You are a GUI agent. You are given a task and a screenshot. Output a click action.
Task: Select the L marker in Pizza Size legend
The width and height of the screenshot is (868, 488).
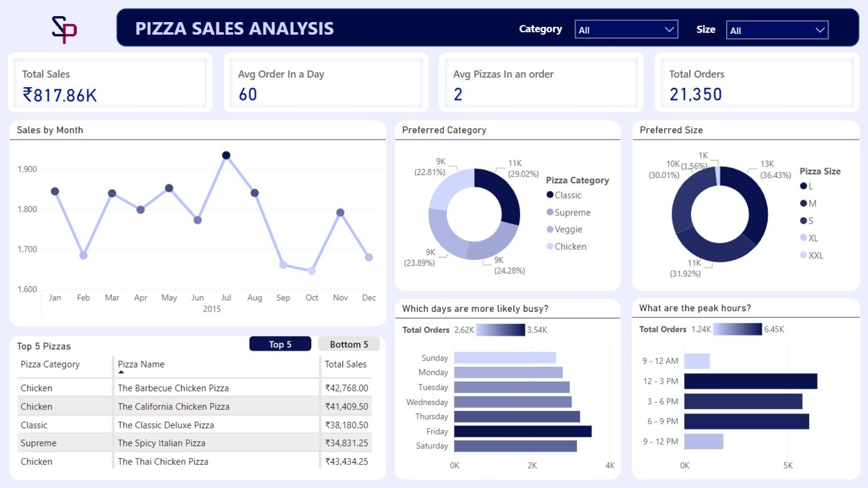pos(803,186)
